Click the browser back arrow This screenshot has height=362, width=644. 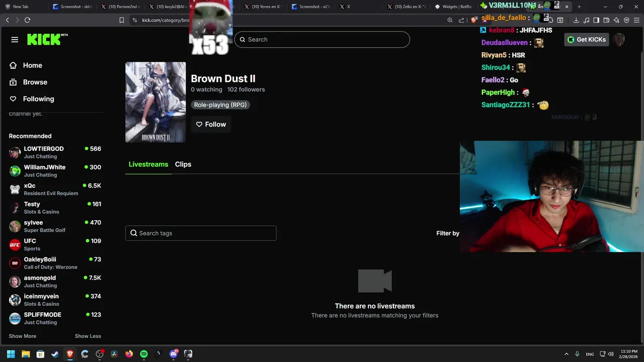coord(7,20)
